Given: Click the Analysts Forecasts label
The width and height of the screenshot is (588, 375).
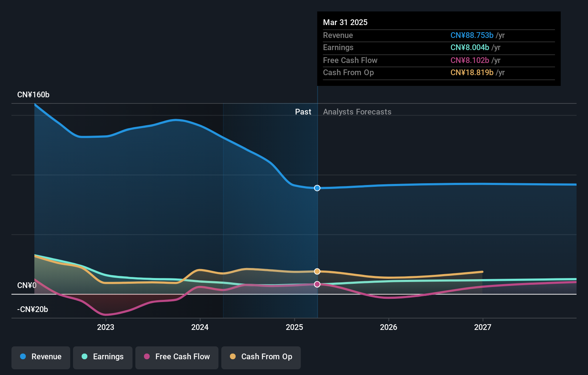Looking at the screenshot, I should [x=357, y=112].
